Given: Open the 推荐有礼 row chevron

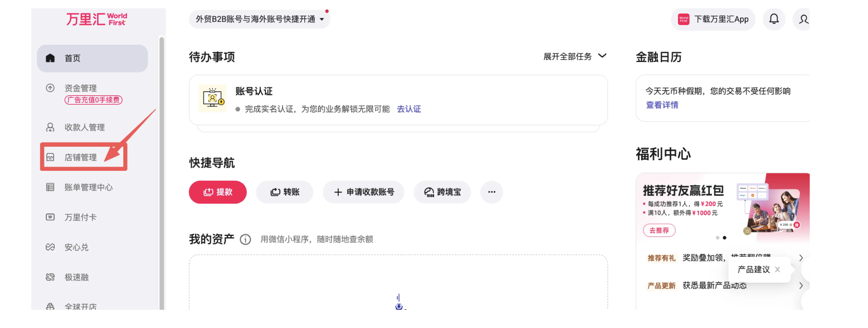Looking at the screenshot, I should pos(801,258).
